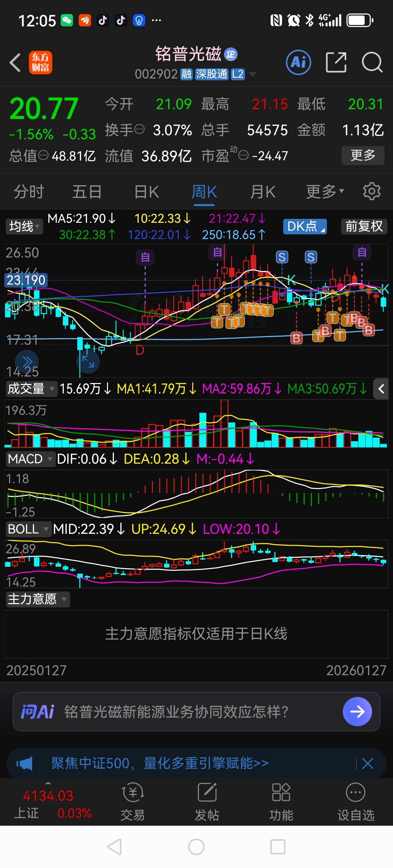The image size is (393, 868).
Task: Tap 更多 quote details button
Action: coord(363,156)
